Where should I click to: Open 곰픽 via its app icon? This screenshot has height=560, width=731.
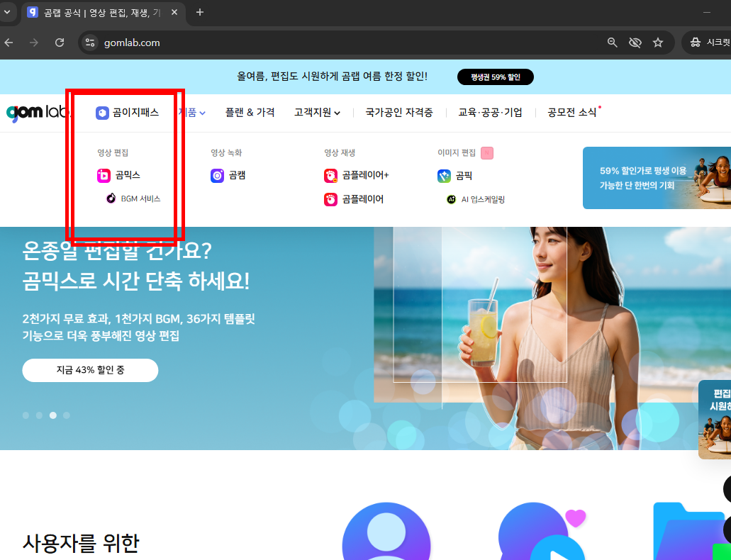point(445,175)
